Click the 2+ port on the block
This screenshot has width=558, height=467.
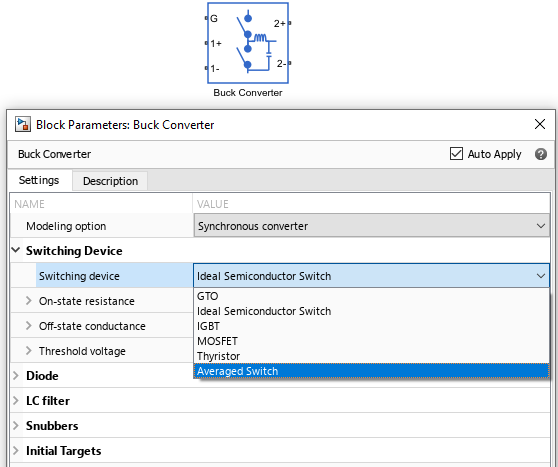pos(290,23)
